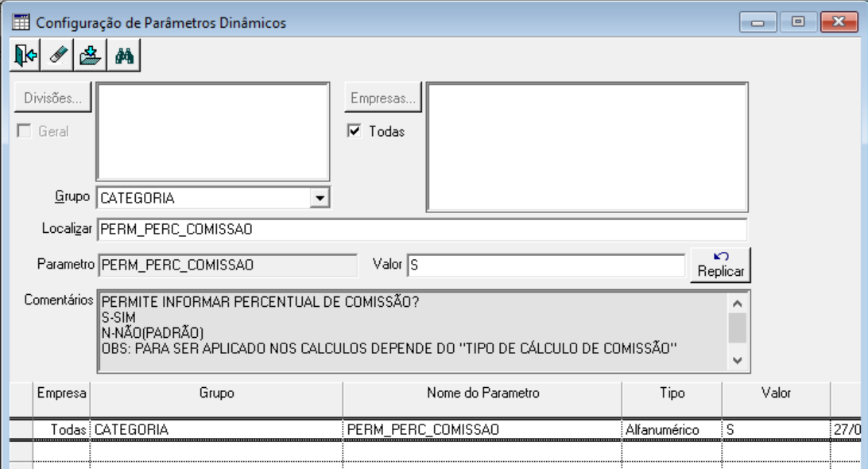
Task: Click the window title bar table icon
Action: (x=21, y=22)
